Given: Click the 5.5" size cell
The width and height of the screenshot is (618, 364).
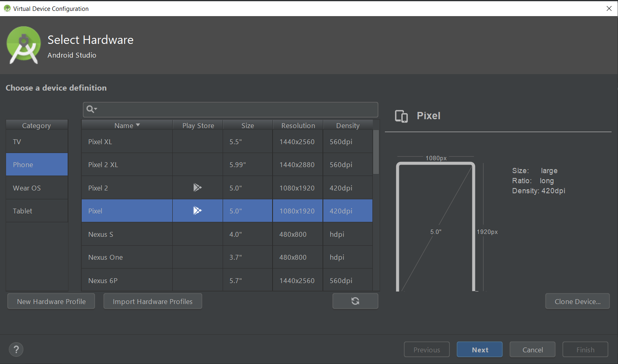Looking at the screenshot, I should (x=248, y=142).
